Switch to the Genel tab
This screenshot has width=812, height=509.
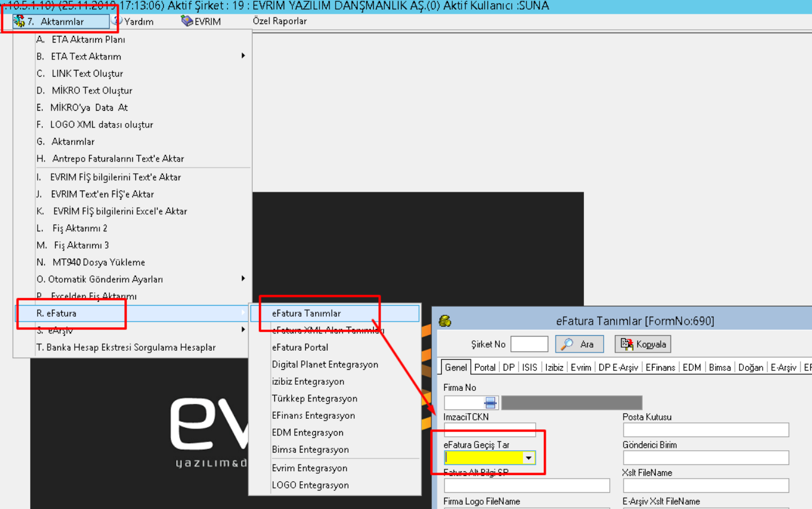pos(456,367)
